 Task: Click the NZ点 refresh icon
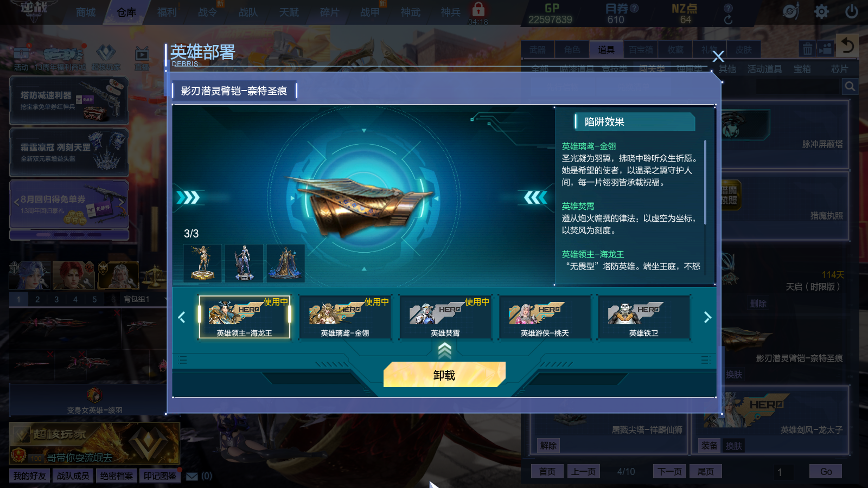tap(728, 20)
